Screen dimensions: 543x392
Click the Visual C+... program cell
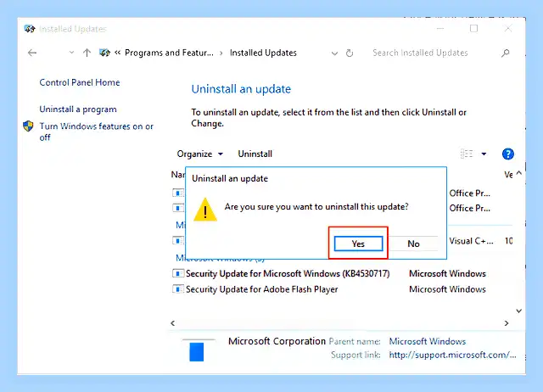tap(472, 241)
